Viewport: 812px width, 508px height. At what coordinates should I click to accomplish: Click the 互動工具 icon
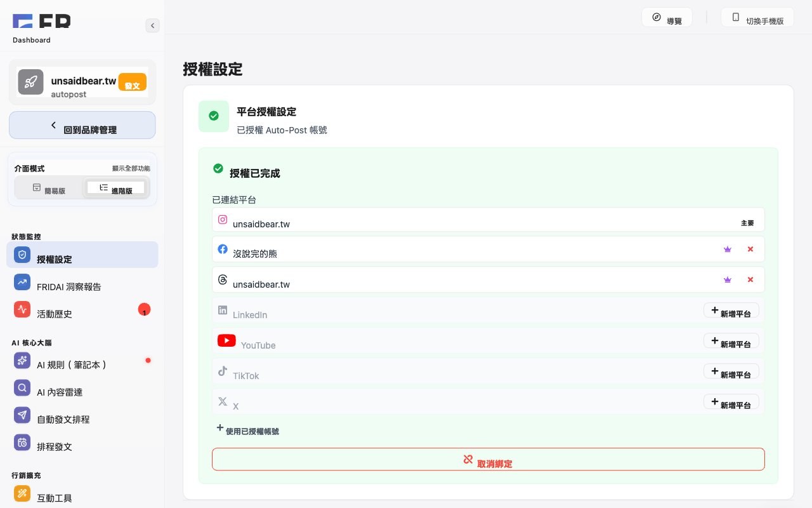click(x=22, y=493)
